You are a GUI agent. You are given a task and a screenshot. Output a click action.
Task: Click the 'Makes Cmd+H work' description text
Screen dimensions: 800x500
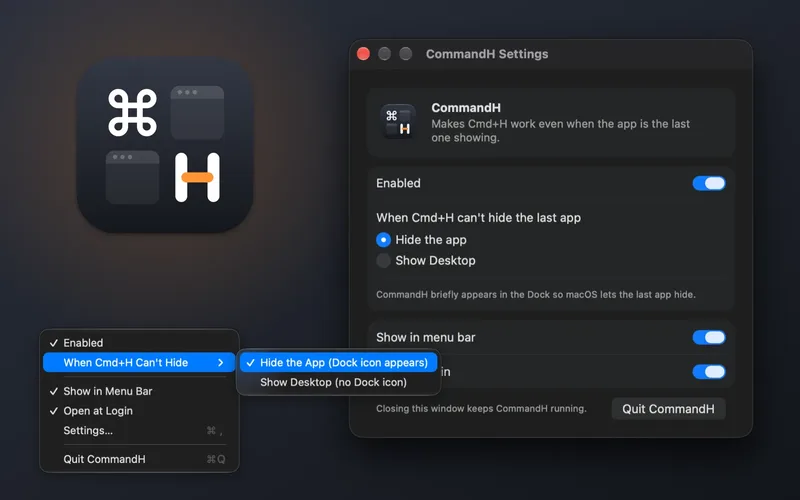pyautogui.click(x=560, y=131)
